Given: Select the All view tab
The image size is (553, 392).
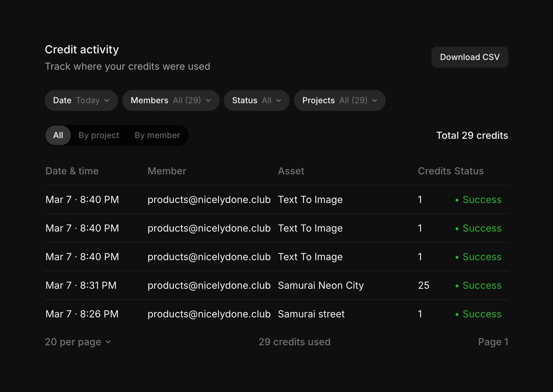Looking at the screenshot, I should 58,135.
